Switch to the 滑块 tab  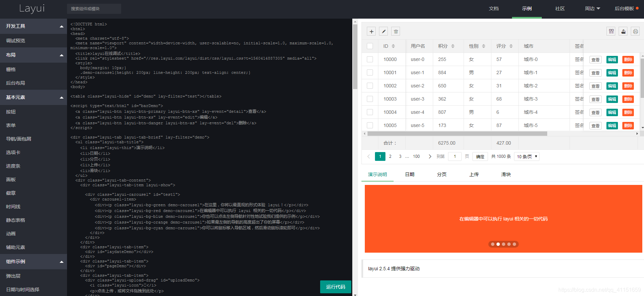pyautogui.click(x=506, y=174)
